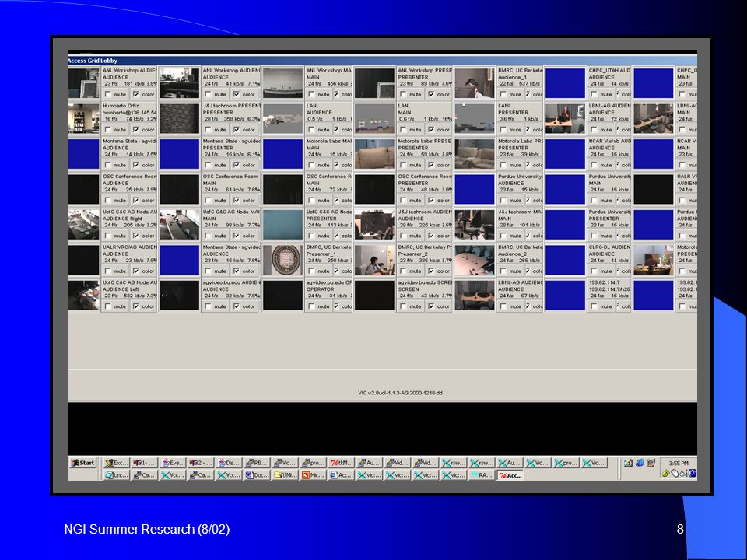Image resolution: width=747 pixels, height=560 pixels.
Task: Toggle color for UALR VRC/AG AUDIENCE stream
Action: [136, 271]
